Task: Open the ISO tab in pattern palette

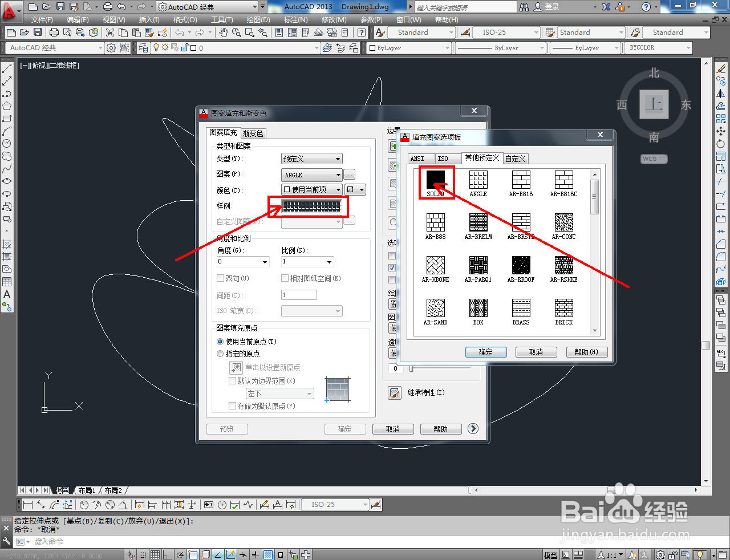Action: [448, 159]
